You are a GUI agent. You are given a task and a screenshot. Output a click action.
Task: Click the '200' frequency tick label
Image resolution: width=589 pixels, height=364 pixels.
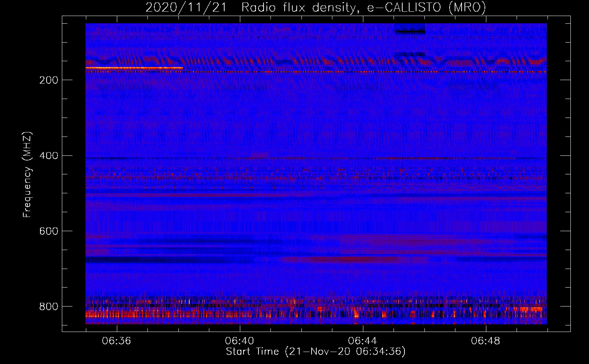click(49, 80)
